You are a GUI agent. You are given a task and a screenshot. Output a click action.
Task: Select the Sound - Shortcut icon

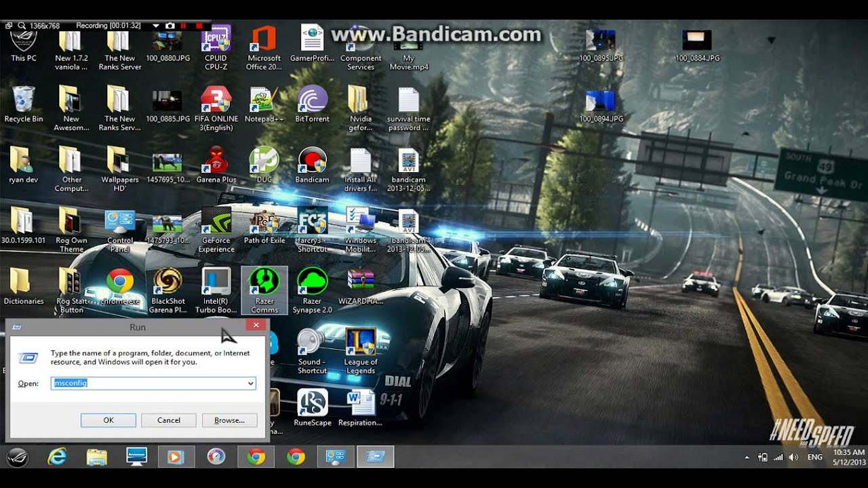tap(312, 351)
